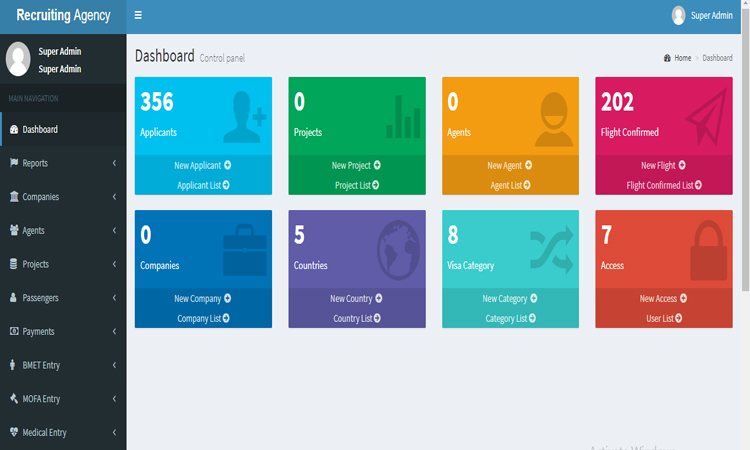The height and width of the screenshot is (450, 750).
Task: Toggle the sidebar with the hamburger icon
Action: (x=138, y=16)
